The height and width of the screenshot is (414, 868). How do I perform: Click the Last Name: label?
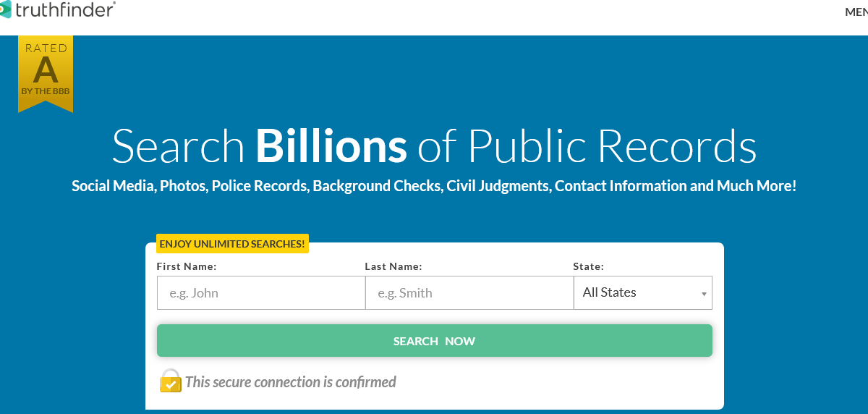[x=393, y=266]
